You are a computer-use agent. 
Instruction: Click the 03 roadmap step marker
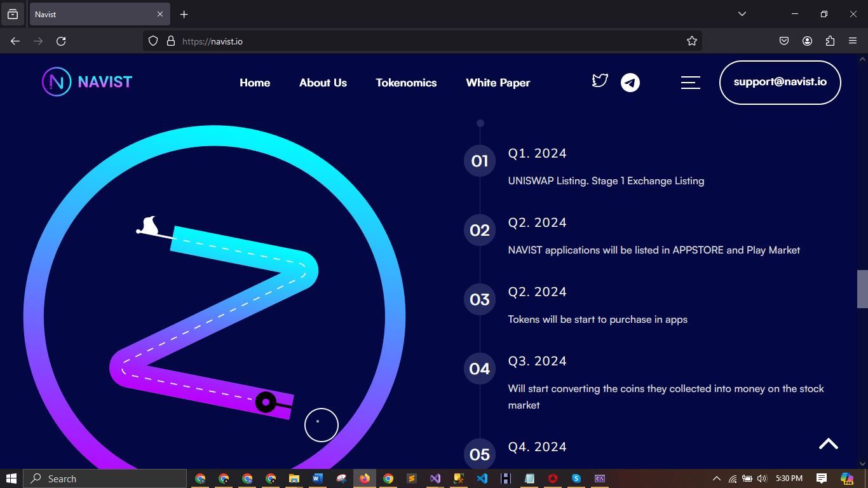tap(480, 299)
